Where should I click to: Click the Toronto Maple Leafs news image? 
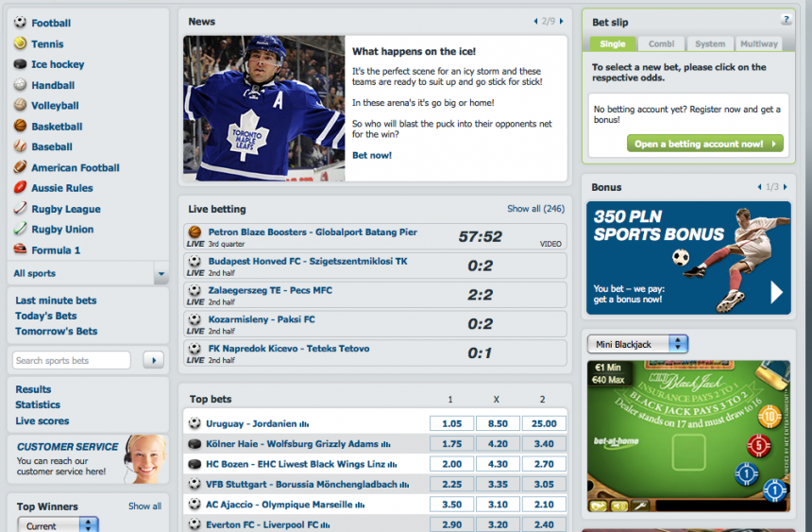[x=264, y=109]
